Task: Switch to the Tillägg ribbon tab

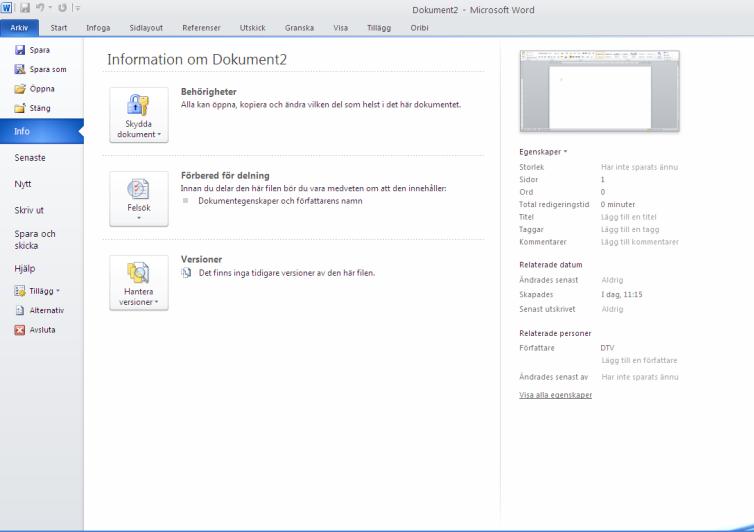Action: pyautogui.click(x=379, y=28)
